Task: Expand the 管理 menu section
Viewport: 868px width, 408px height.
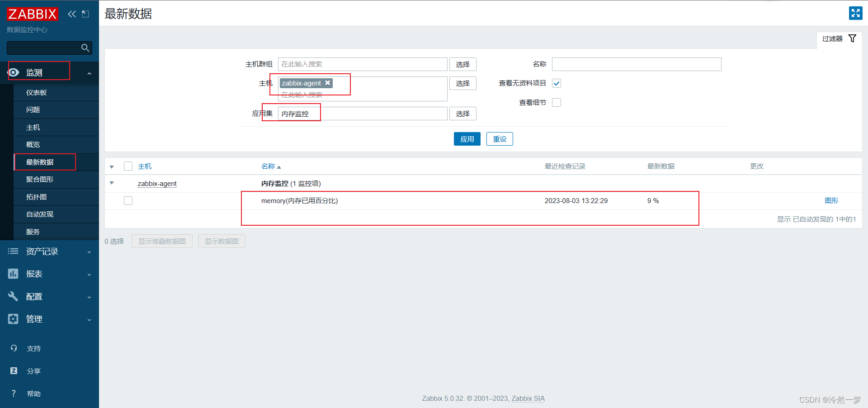Action: 89,320
